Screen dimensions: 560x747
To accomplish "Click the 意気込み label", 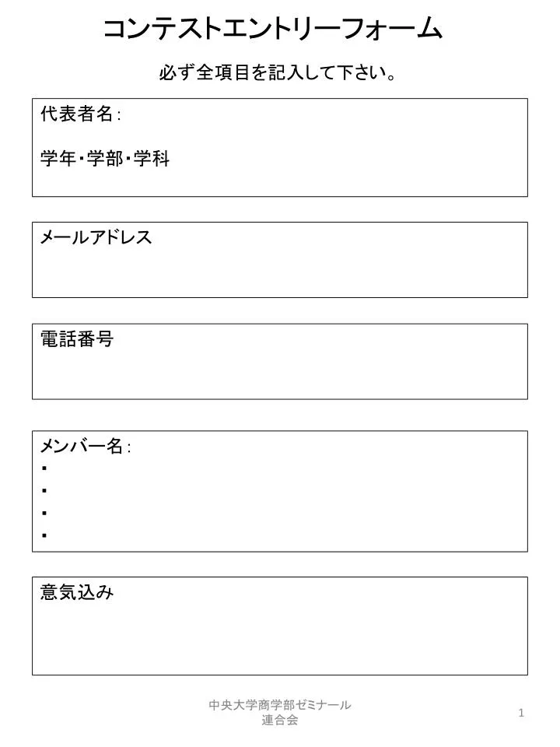I will pos(77,593).
